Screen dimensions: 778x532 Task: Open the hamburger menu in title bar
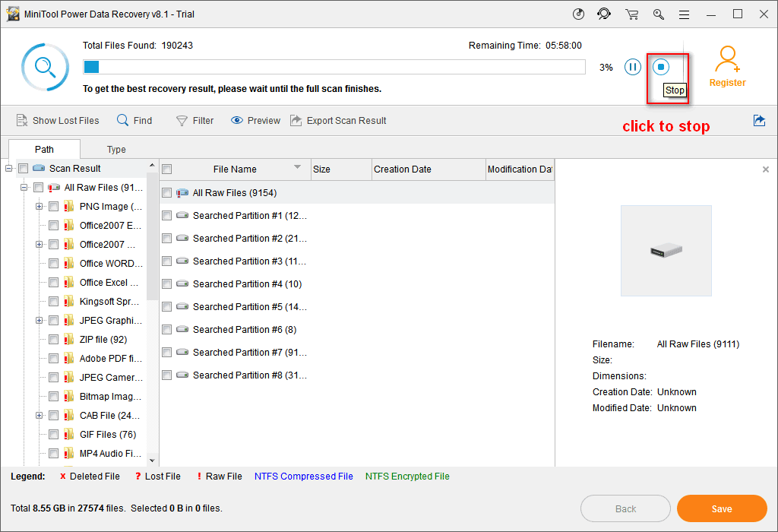point(685,14)
